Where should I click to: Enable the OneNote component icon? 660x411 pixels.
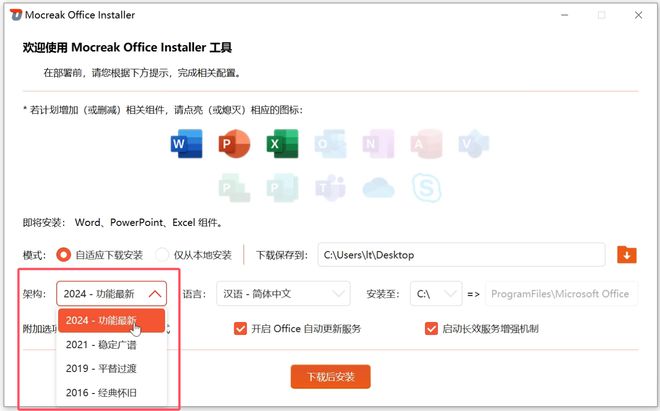378,144
